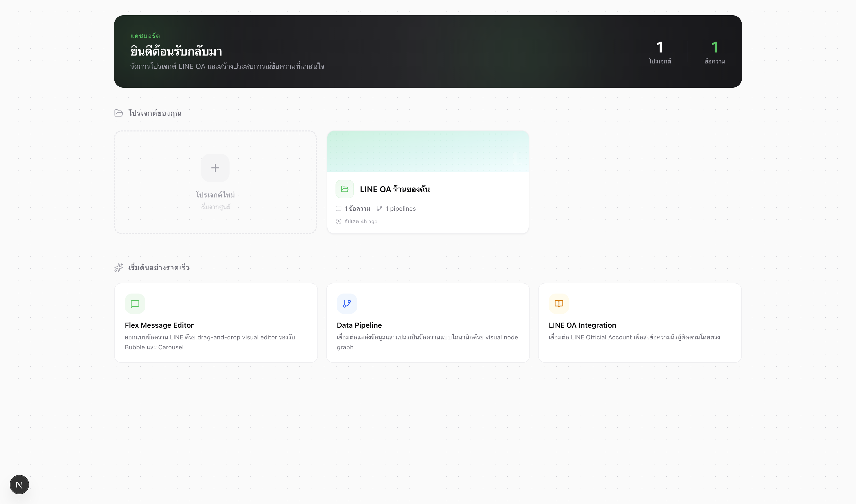Select the Data Pipeline quick start card
Screen dimensions: 856x504
428,322
